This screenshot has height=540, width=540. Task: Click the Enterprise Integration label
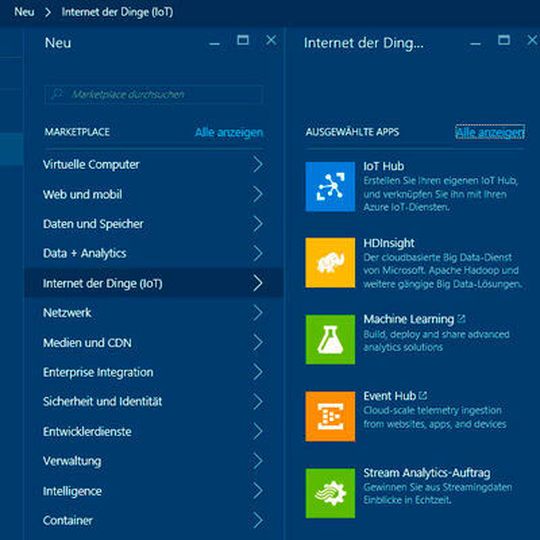[x=98, y=372]
